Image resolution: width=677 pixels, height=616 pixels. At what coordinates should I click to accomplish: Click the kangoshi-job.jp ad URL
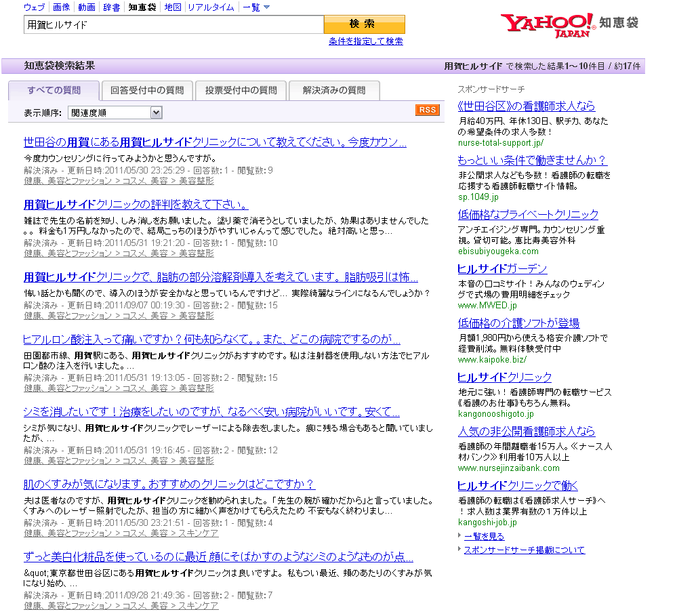tap(487, 522)
